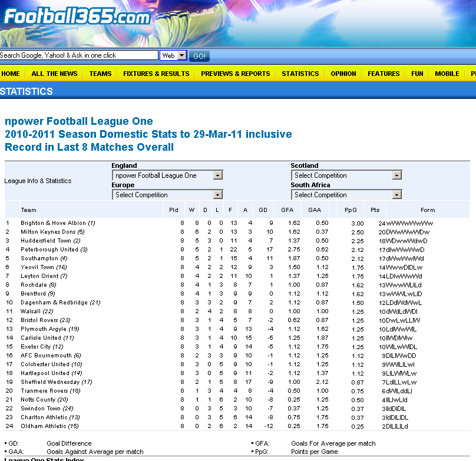This screenshot has height=461, width=476.
Task: Click the GD column header
Action: 263,210
